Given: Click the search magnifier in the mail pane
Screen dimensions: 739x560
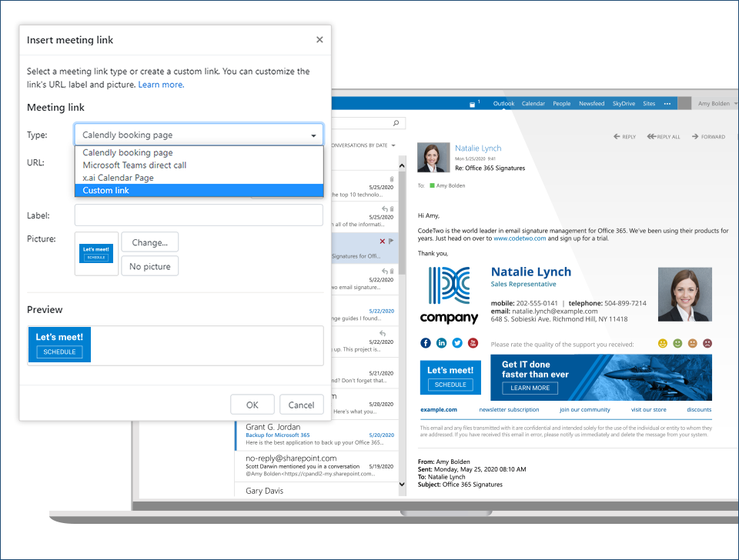Looking at the screenshot, I should click(394, 122).
